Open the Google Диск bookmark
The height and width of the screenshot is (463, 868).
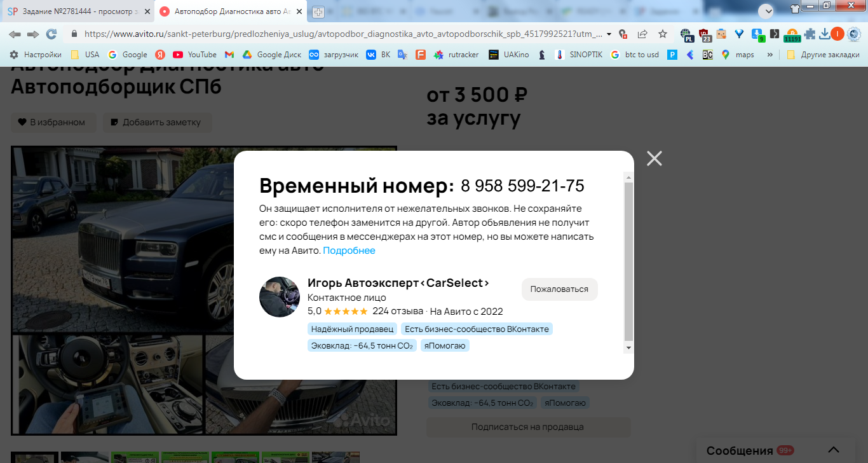pos(271,55)
